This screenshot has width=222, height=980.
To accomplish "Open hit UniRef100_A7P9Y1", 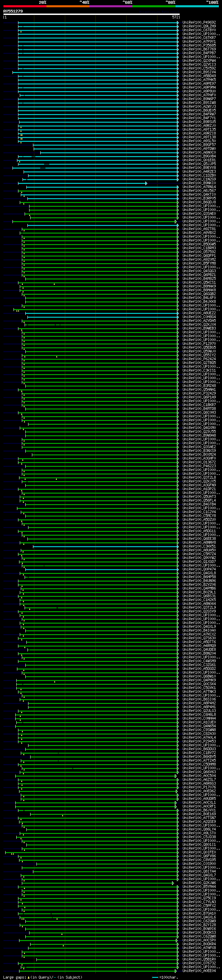I will [x=199, y=41].
